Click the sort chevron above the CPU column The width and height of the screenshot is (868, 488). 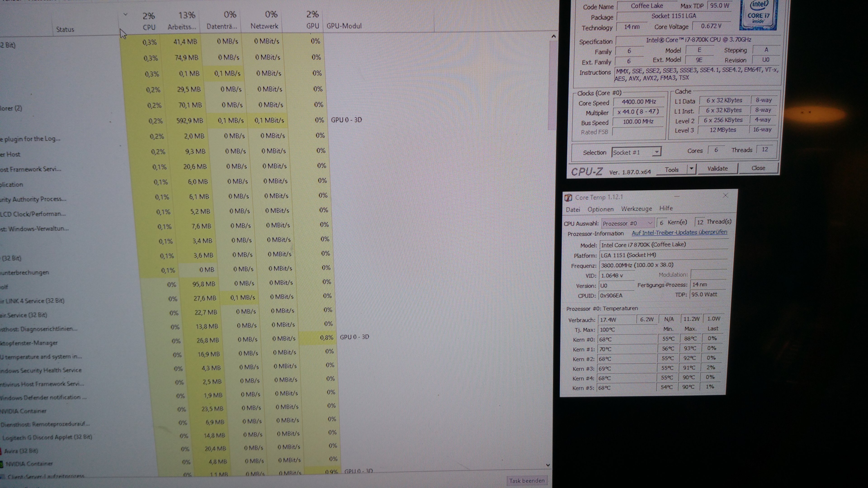(125, 14)
